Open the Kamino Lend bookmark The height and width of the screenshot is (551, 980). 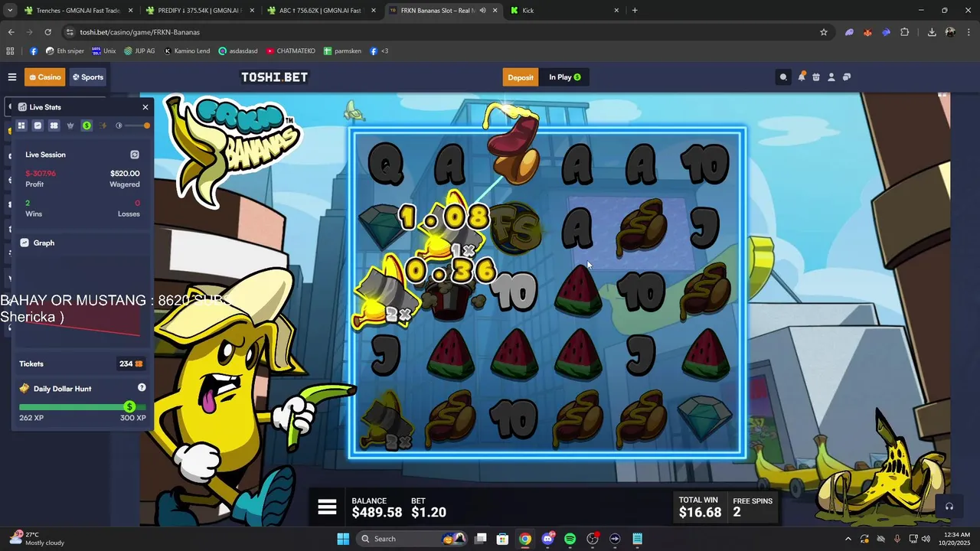pos(187,51)
